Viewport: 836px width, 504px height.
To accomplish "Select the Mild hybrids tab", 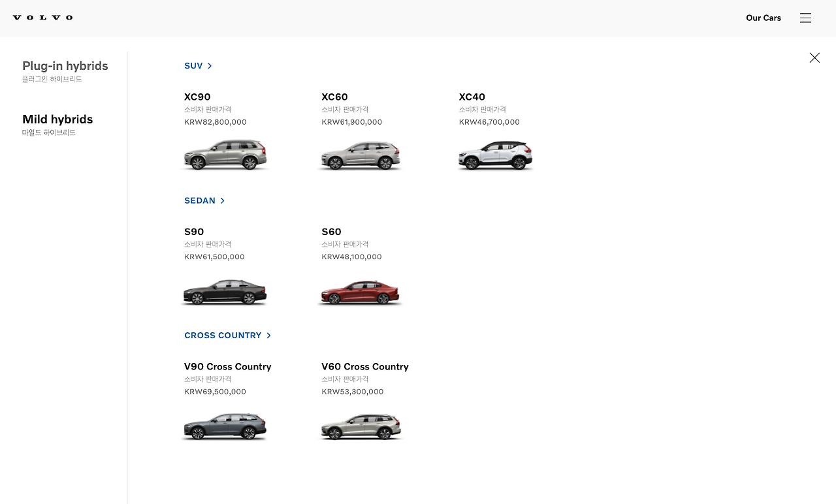I will coord(57,119).
